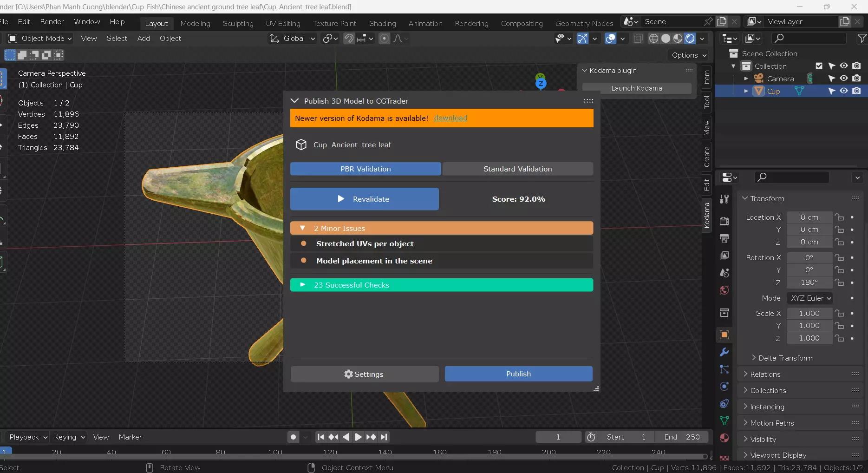The image size is (868, 473).
Task: Open the Kodama sidebar tab
Action: tap(707, 215)
